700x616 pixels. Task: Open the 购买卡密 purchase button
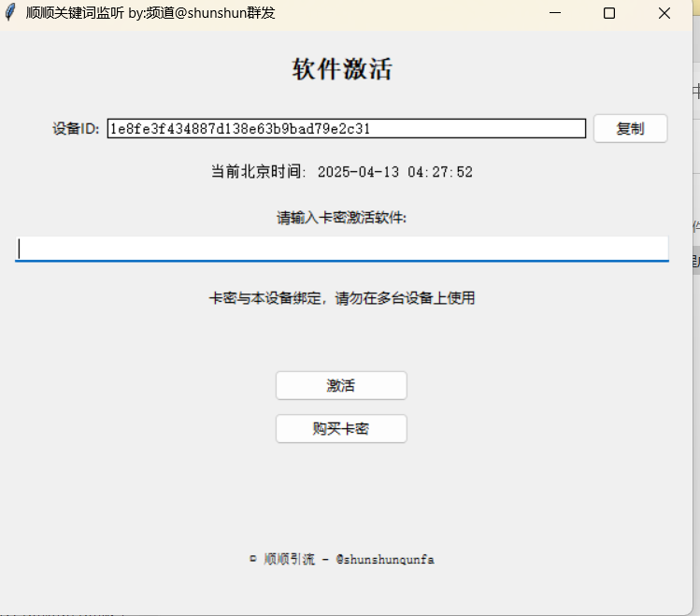341,429
